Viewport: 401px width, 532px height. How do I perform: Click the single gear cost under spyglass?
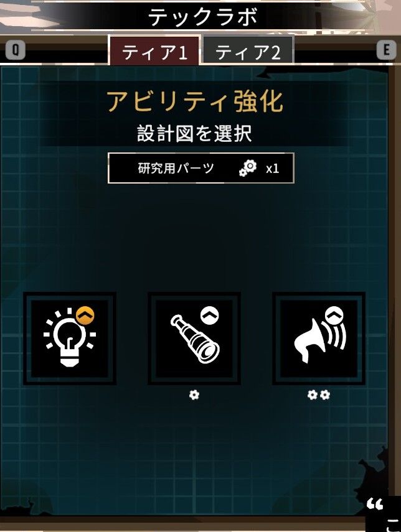tap(194, 395)
